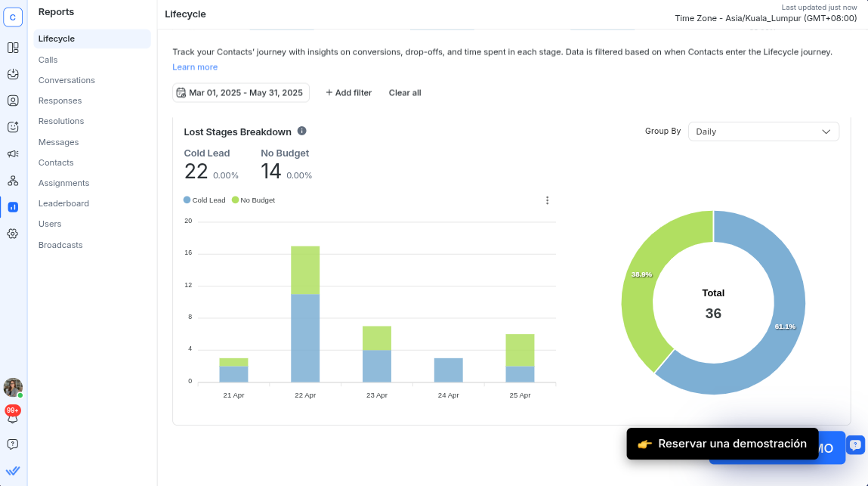This screenshot has height=486, width=868.
Task: Open the workspace logo C icon
Action: [13, 17]
